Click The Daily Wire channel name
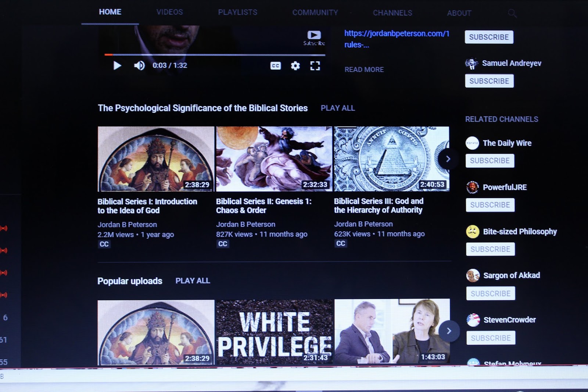 [507, 143]
